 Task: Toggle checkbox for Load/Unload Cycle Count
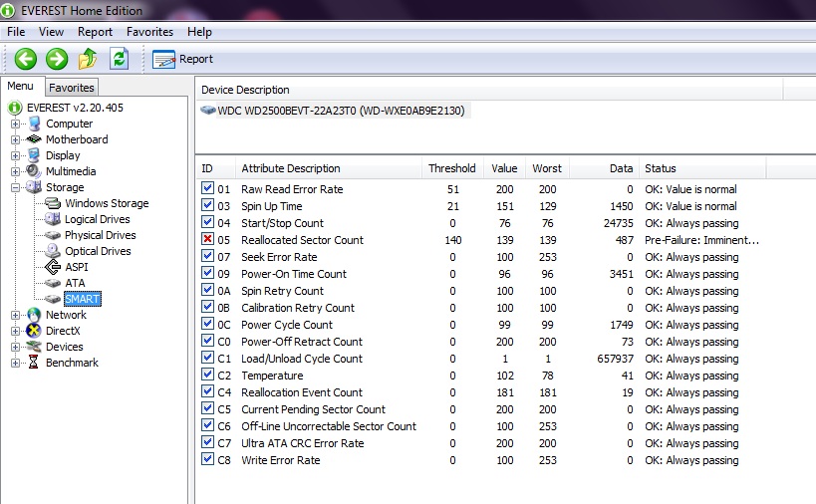[x=207, y=358]
